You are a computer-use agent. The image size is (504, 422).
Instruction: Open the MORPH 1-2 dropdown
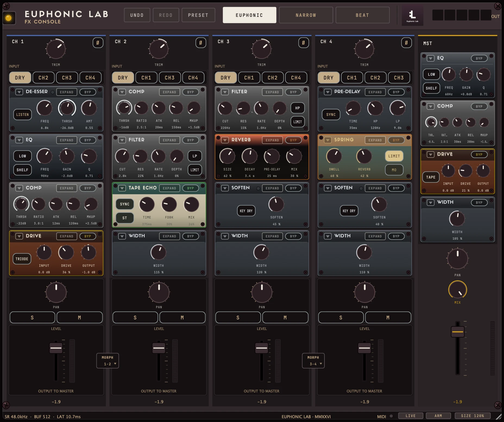coord(108,361)
